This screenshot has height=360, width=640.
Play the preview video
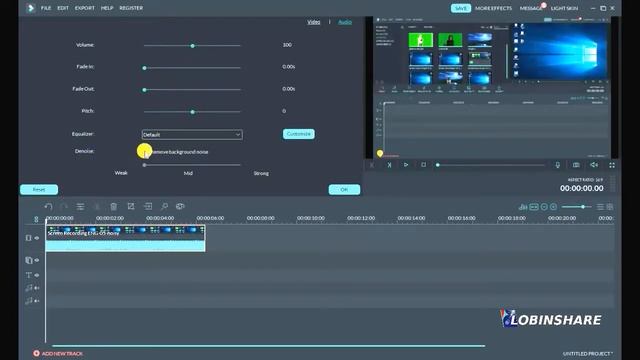click(406, 165)
